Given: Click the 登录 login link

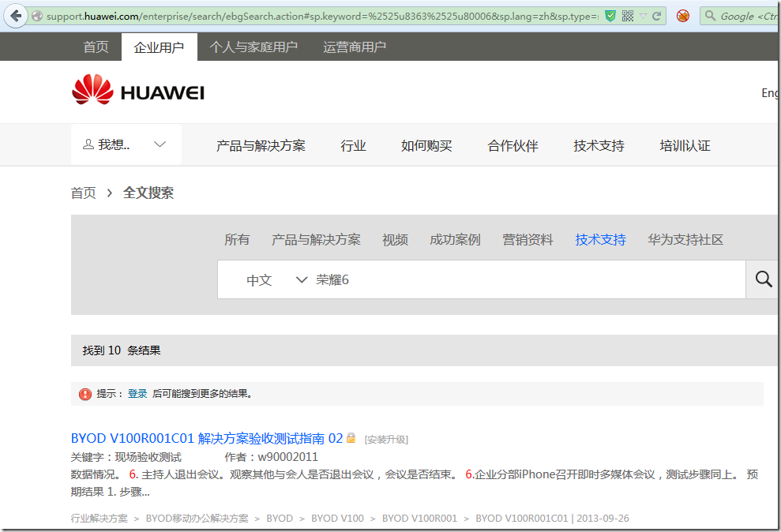Looking at the screenshot, I should (x=137, y=394).
